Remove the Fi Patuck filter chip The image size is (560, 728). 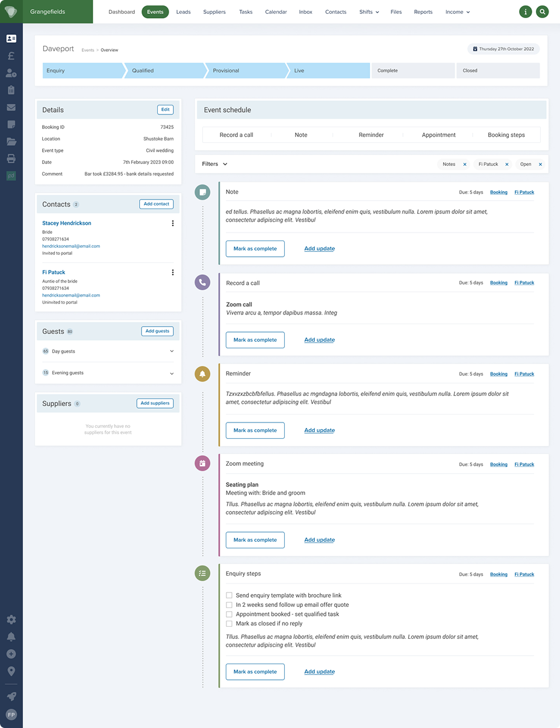click(x=507, y=165)
